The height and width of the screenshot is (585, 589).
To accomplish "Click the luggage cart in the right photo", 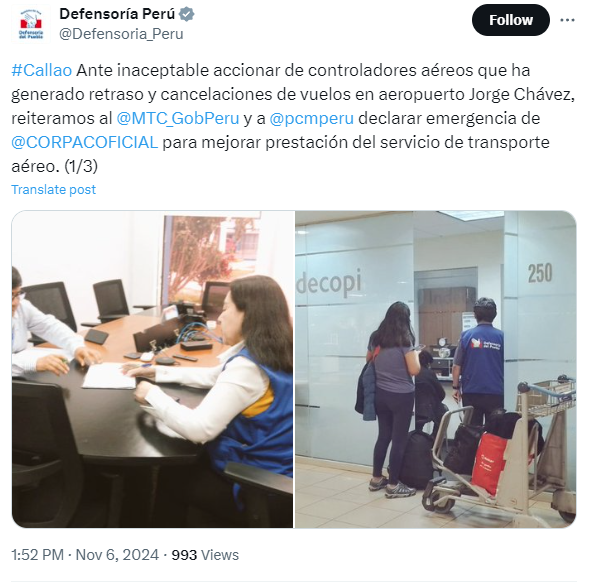I will pos(500,451).
